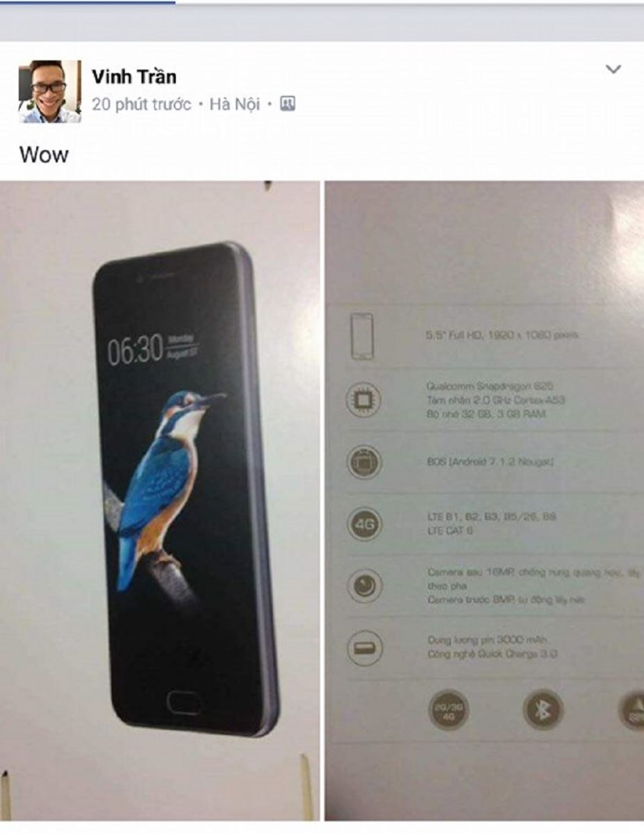Open the Hà Nội location link
This screenshot has width=644, height=834.
pyautogui.click(x=235, y=104)
